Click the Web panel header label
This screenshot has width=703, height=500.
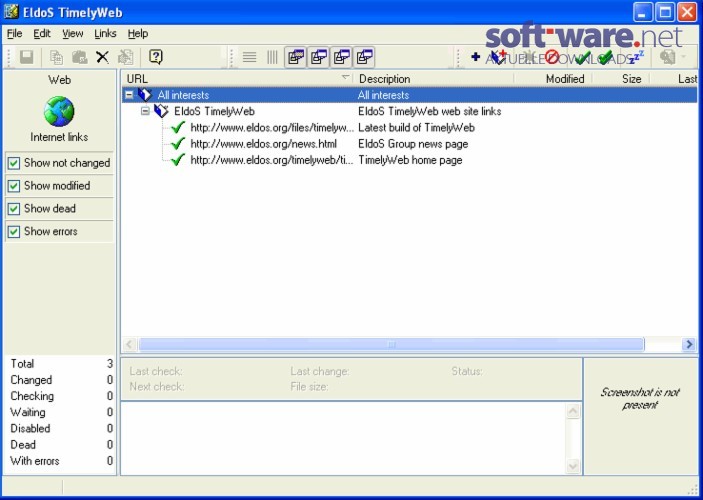click(x=59, y=80)
